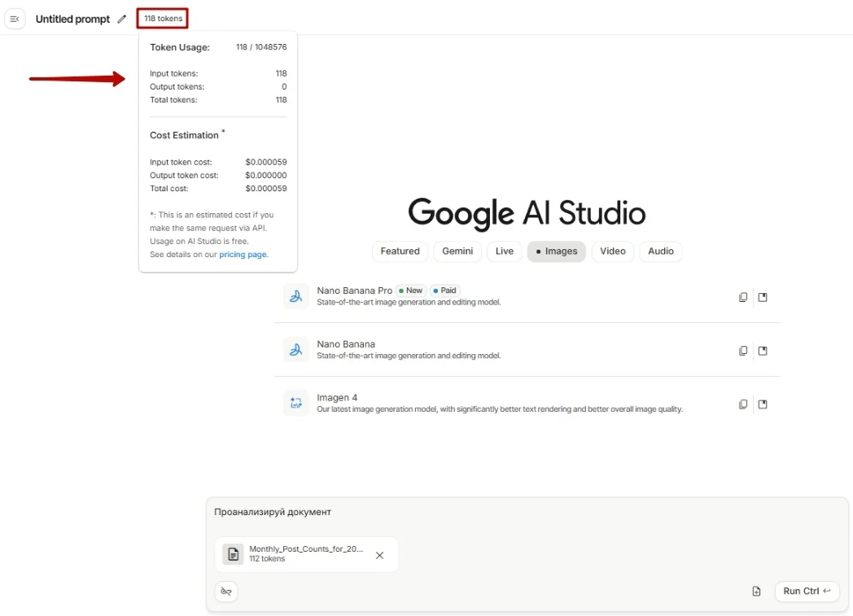The image size is (853, 616).
Task: Switch to the Video tab
Action: tap(613, 251)
